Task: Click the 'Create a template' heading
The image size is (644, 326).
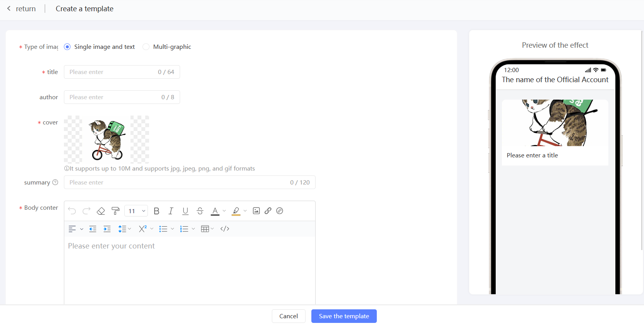Action: [84, 9]
